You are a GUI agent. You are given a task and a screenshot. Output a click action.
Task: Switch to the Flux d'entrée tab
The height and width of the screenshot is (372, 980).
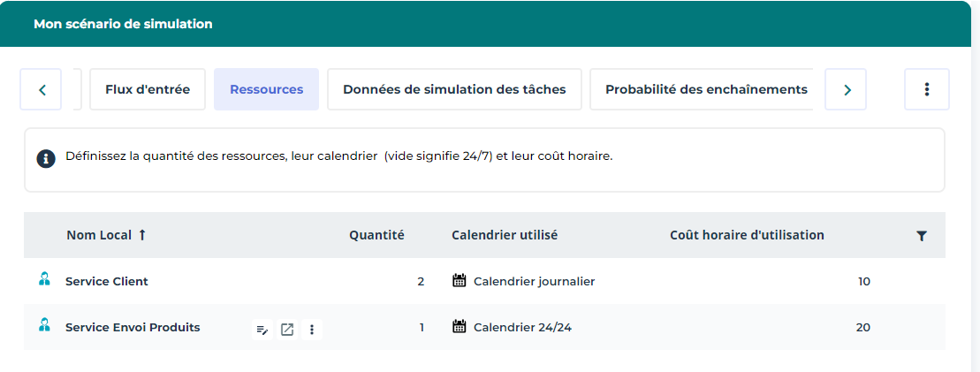coord(148,89)
